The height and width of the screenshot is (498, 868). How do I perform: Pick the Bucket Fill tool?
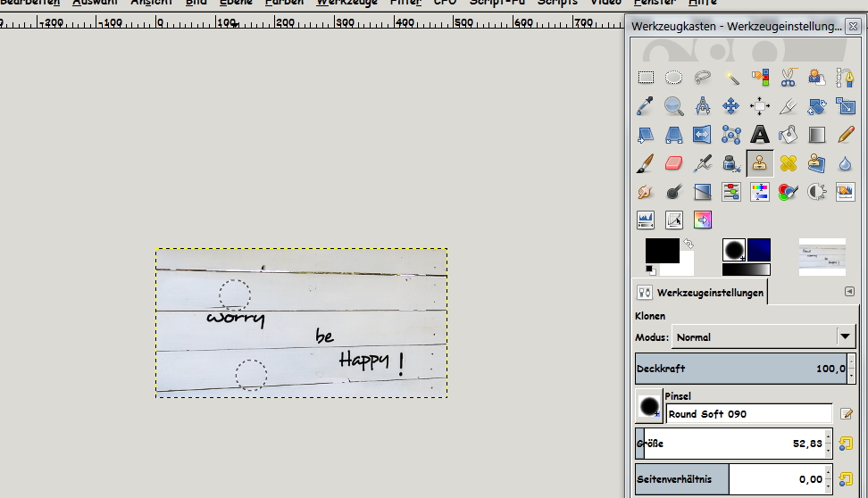(x=788, y=135)
